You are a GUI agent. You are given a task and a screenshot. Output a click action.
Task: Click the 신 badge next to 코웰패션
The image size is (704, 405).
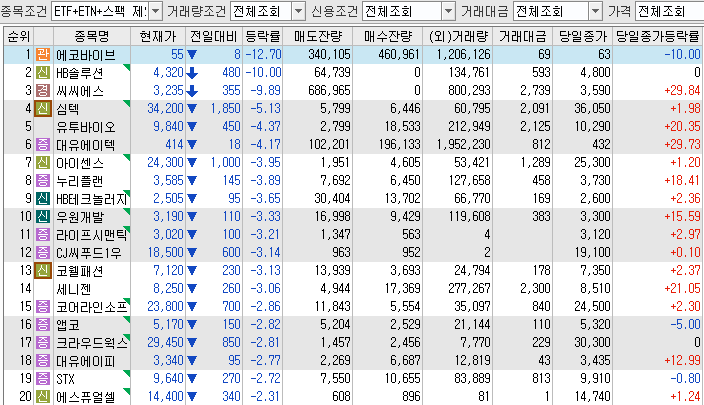tap(43, 270)
